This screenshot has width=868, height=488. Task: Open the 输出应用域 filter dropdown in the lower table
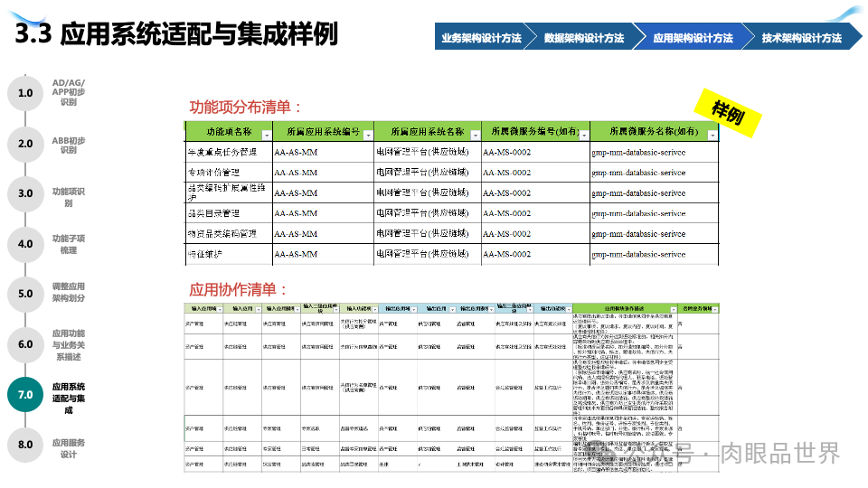pos(414,309)
